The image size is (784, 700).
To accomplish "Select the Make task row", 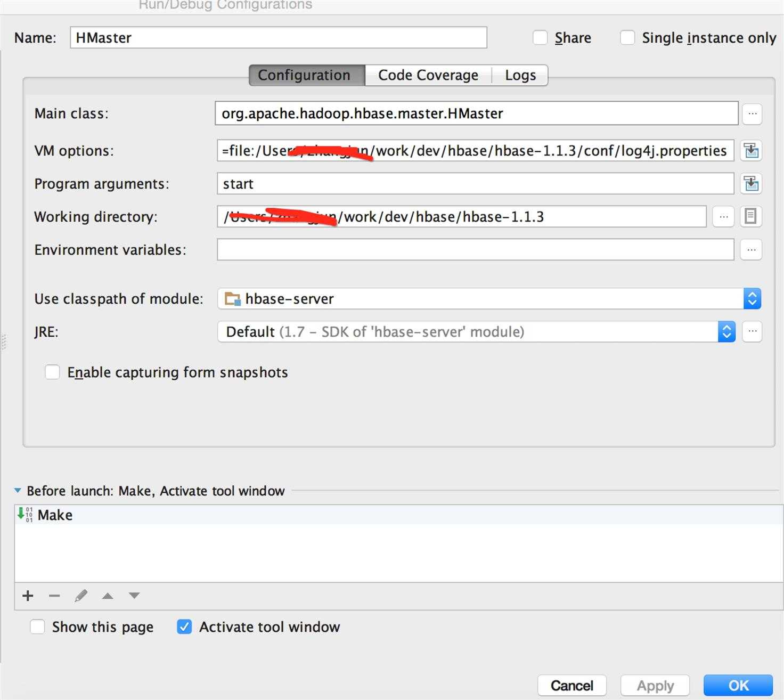I will (398, 515).
